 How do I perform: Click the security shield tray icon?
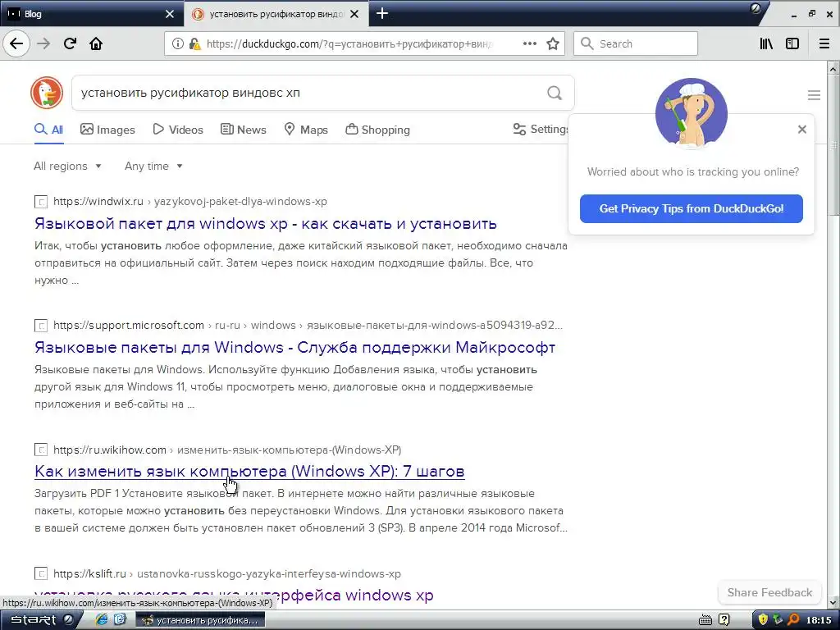(x=762, y=620)
